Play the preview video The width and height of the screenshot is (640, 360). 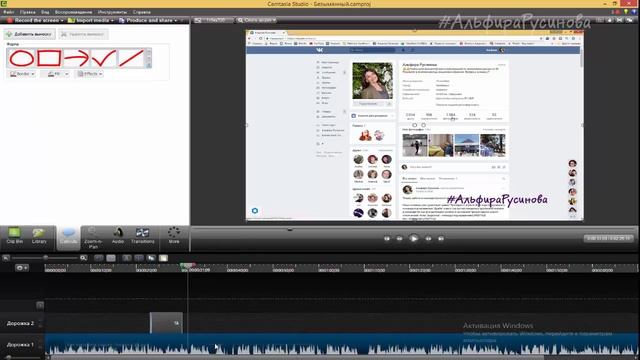point(413,238)
